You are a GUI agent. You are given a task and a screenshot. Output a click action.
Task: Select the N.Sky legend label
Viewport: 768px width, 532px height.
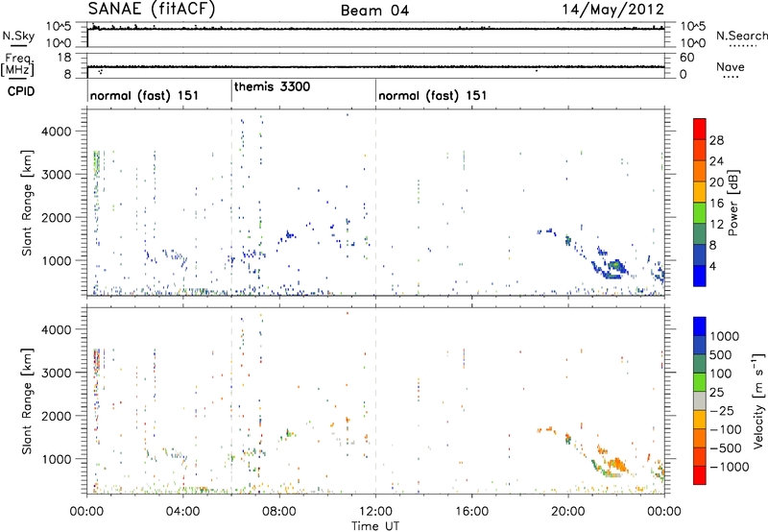(x=18, y=36)
